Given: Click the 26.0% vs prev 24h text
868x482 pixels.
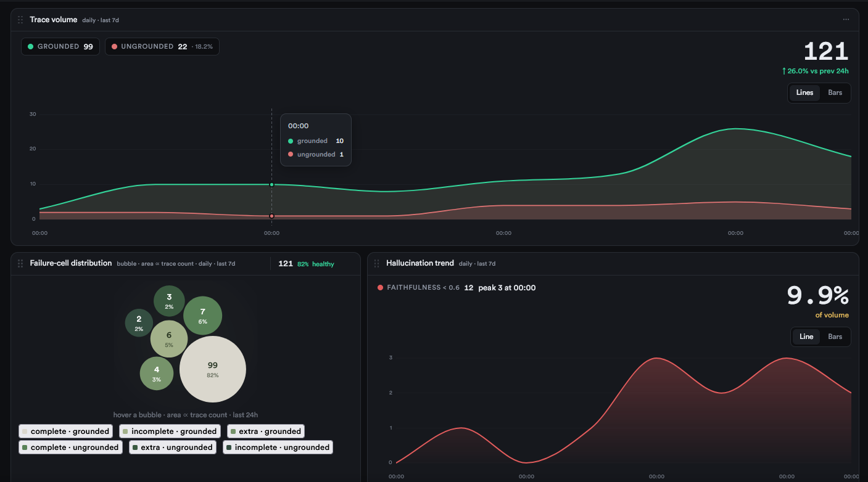Looking at the screenshot, I should coord(816,71).
